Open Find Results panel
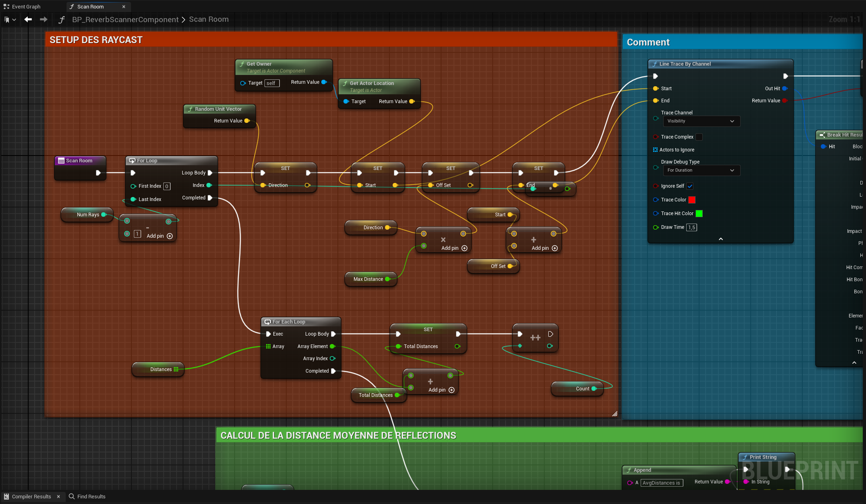 91,496
